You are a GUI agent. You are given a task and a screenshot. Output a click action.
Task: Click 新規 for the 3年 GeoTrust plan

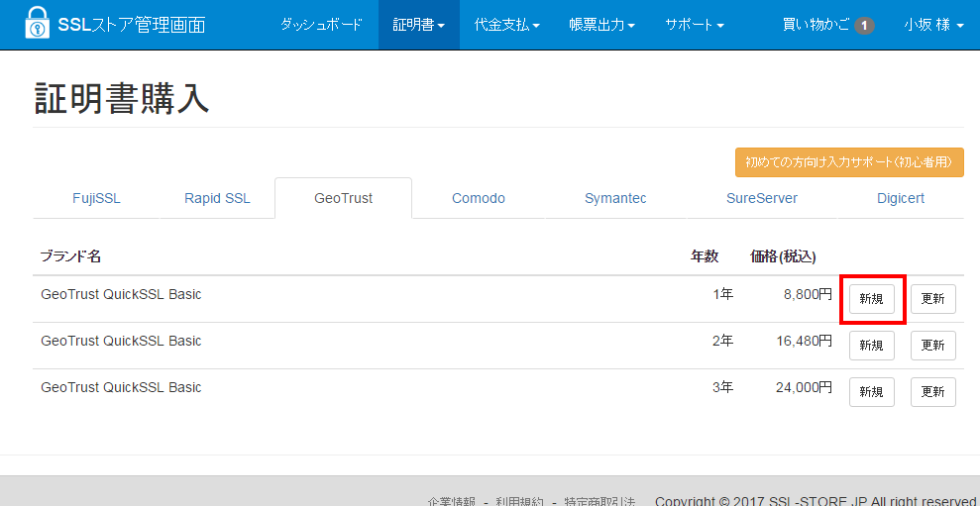[x=871, y=392]
